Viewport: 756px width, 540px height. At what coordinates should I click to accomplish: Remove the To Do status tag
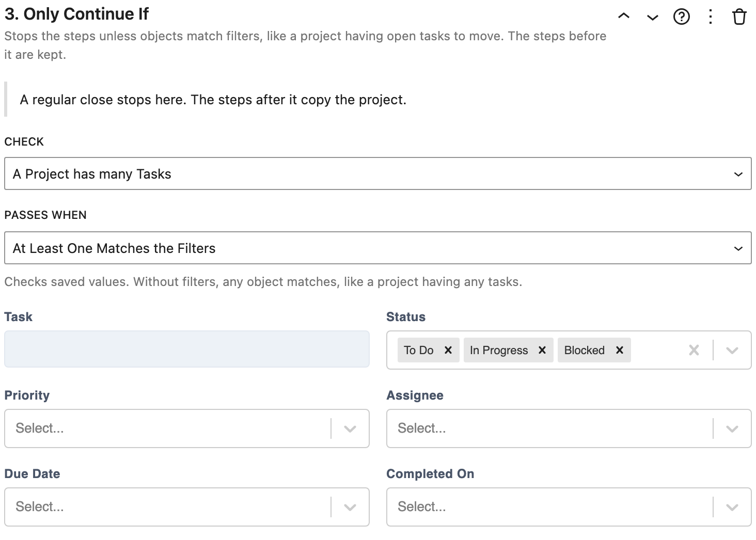[x=448, y=350]
